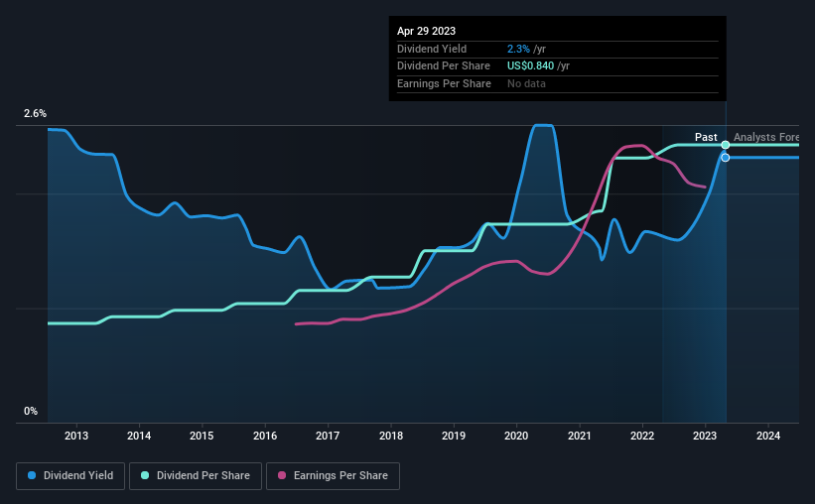Click the US$0.840 dividend per share value
Viewport: 815px width, 504px height.
coord(531,66)
